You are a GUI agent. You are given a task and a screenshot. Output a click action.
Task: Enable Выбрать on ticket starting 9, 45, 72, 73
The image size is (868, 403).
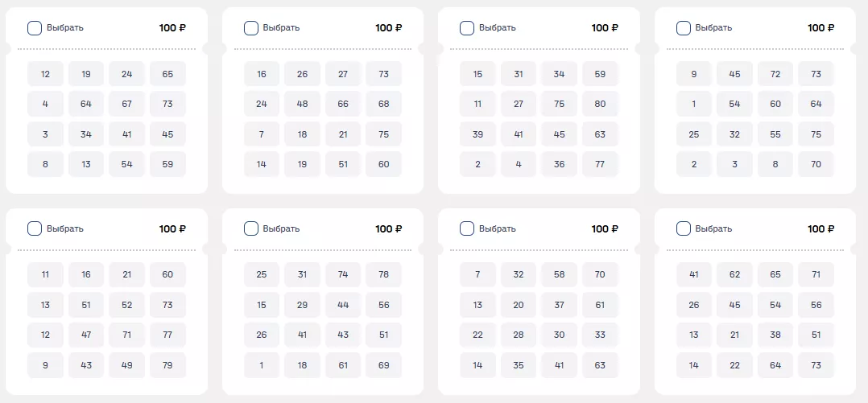pyautogui.click(x=684, y=28)
